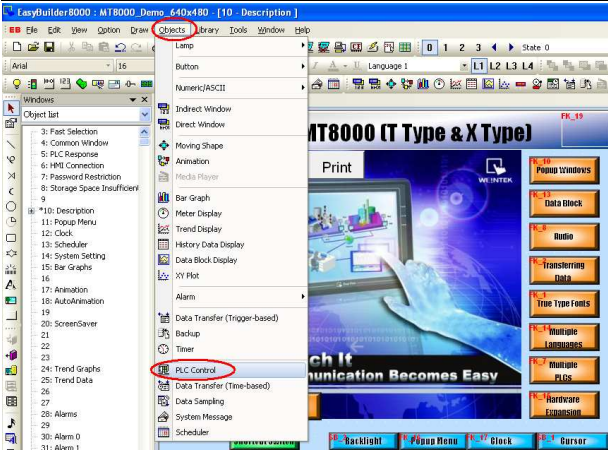The height and width of the screenshot is (452, 608).
Task: Click the XY plot toolbar icon
Action: (504, 83)
